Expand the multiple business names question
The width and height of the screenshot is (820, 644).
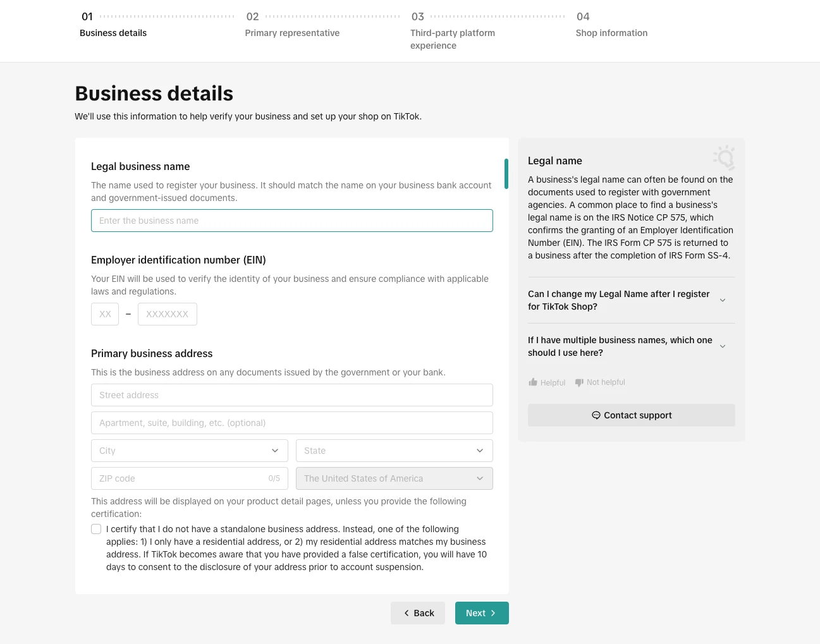[x=723, y=346]
